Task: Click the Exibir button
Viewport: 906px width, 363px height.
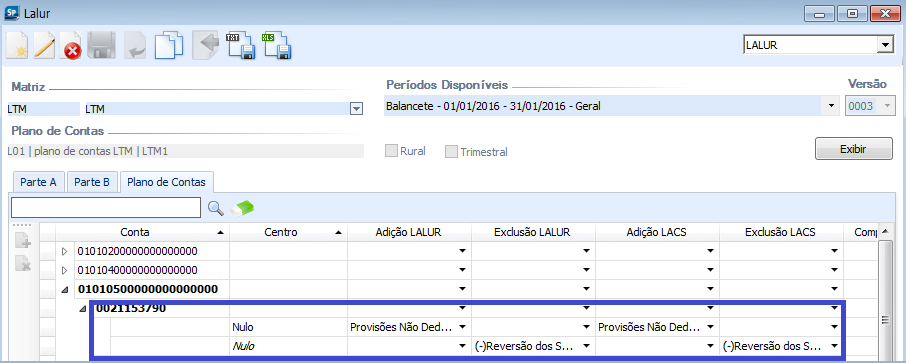Action: [x=853, y=149]
